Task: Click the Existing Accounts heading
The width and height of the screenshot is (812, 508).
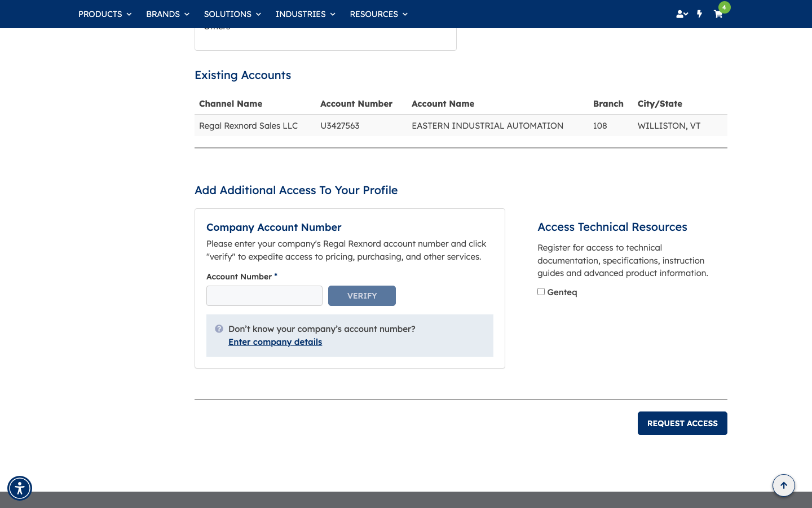Action: [242, 75]
